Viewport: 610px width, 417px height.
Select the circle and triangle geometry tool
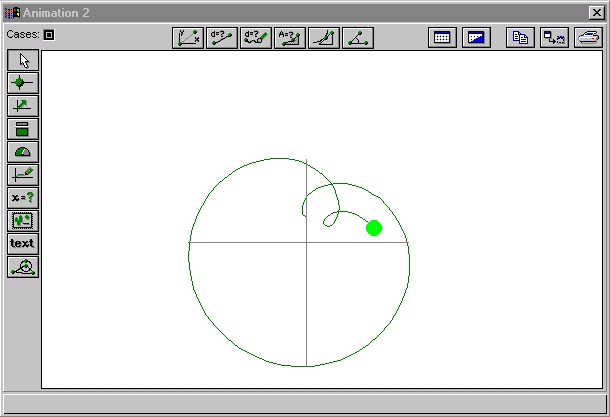point(23,267)
